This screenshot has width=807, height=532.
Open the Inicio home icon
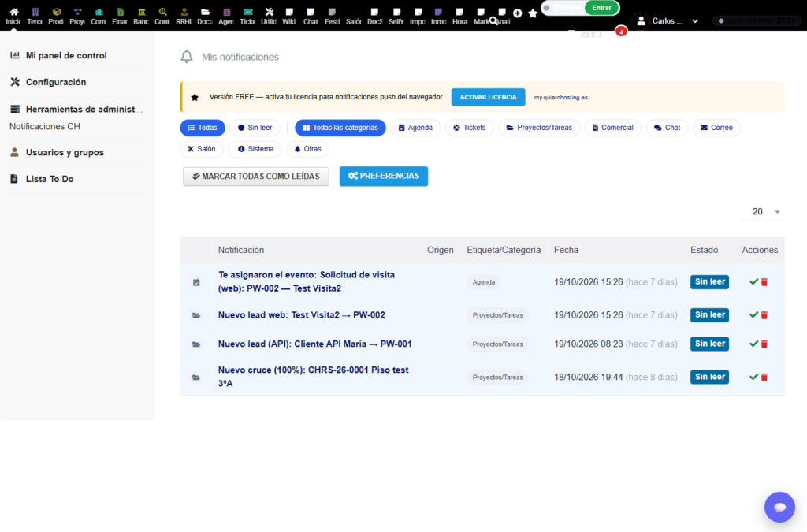(14, 12)
